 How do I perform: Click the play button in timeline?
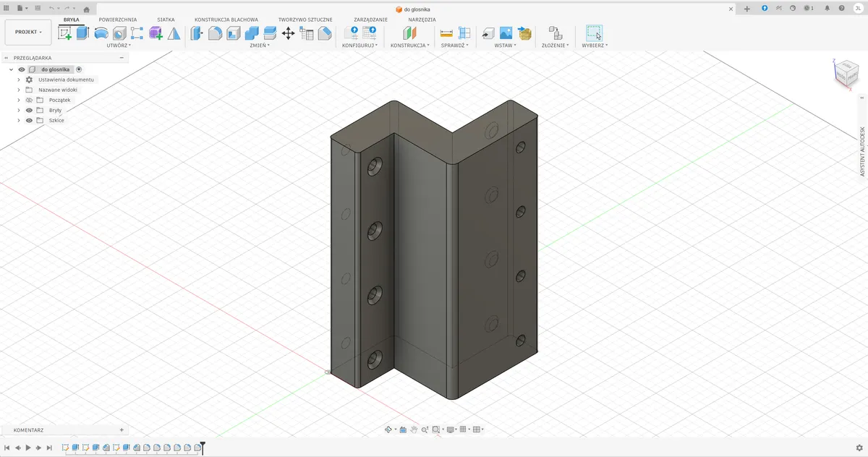pos(28,448)
